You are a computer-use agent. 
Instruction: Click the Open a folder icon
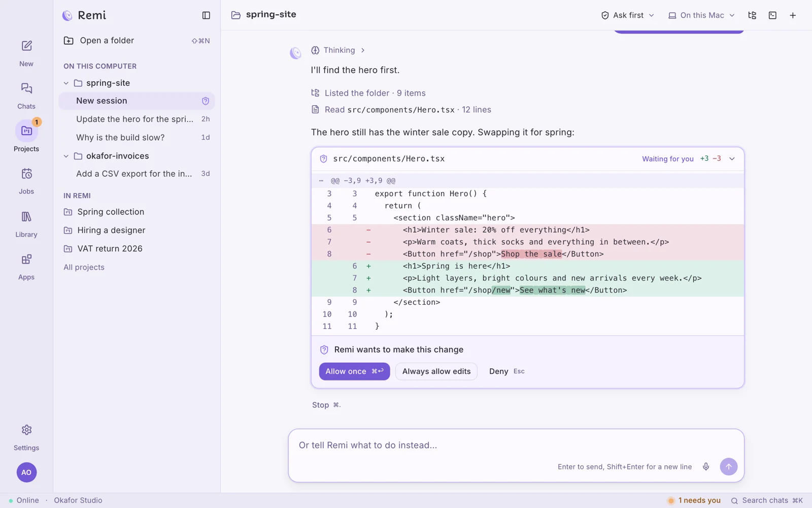pos(69,41)
